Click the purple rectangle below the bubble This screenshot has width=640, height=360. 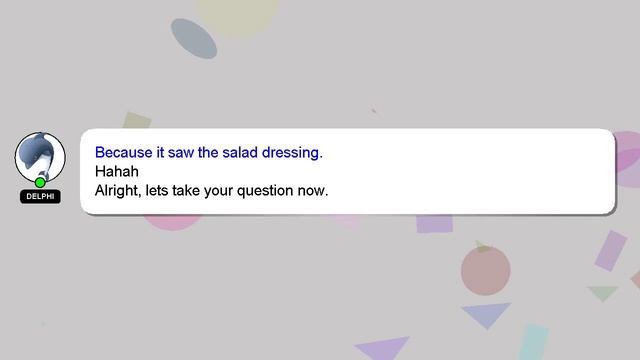(435, 224)
